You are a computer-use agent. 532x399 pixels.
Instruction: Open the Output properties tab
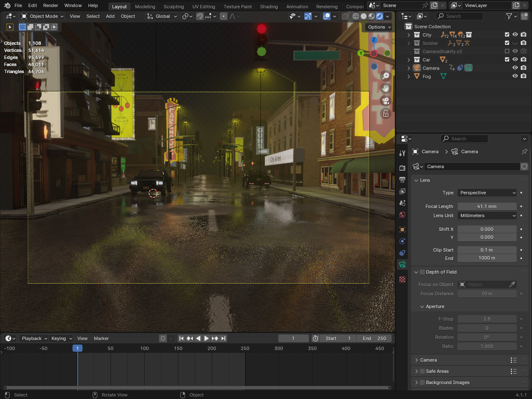coord(402,179)
